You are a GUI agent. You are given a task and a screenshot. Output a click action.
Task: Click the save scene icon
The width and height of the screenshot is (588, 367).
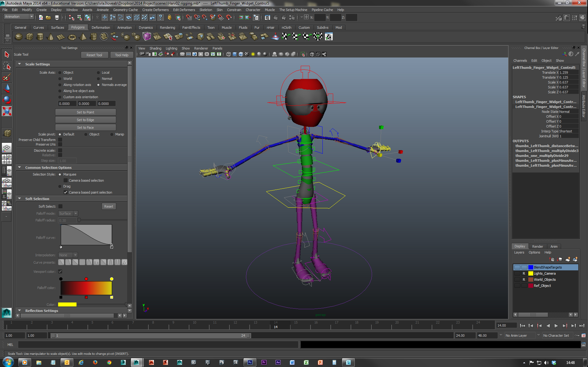point(57,18)
